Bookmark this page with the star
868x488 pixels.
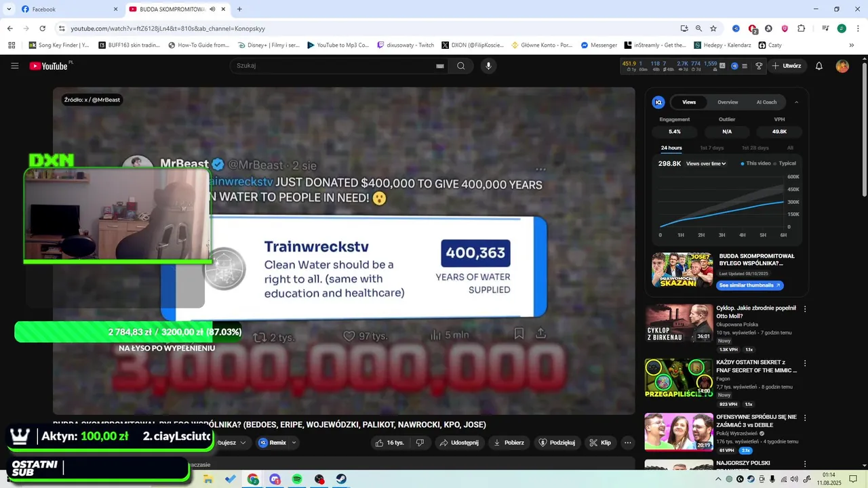pos(713,28)
